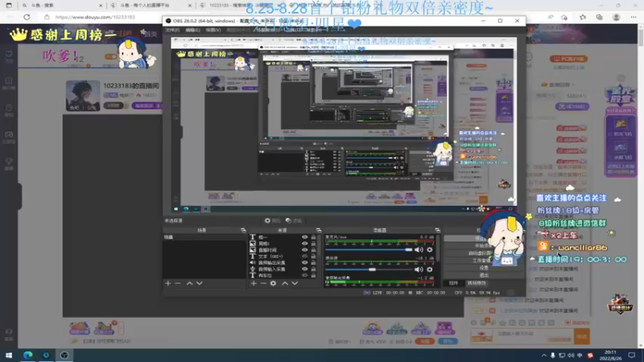Refresh the Douyu page in browser

pyautogui.click(x=27, y=17)
